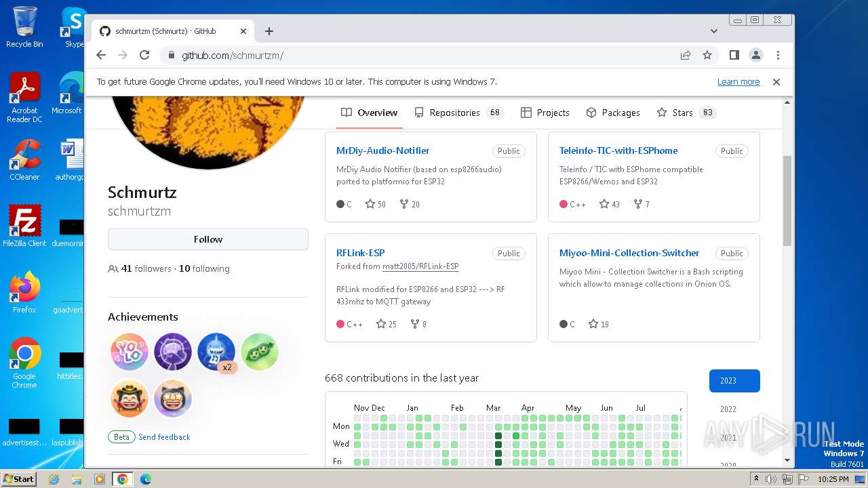Click the volume icon in system tray

pos(771,479)
